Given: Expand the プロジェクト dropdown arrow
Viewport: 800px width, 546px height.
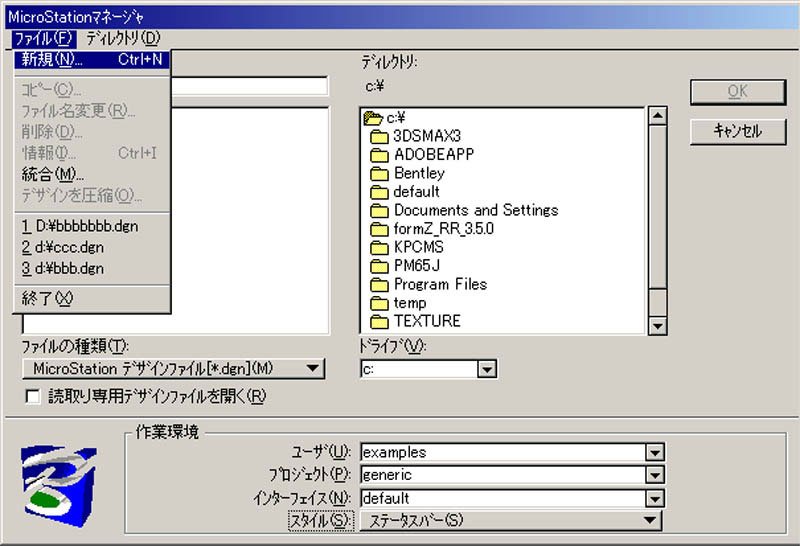Looking at the screenshot, I should pos(655,475).
